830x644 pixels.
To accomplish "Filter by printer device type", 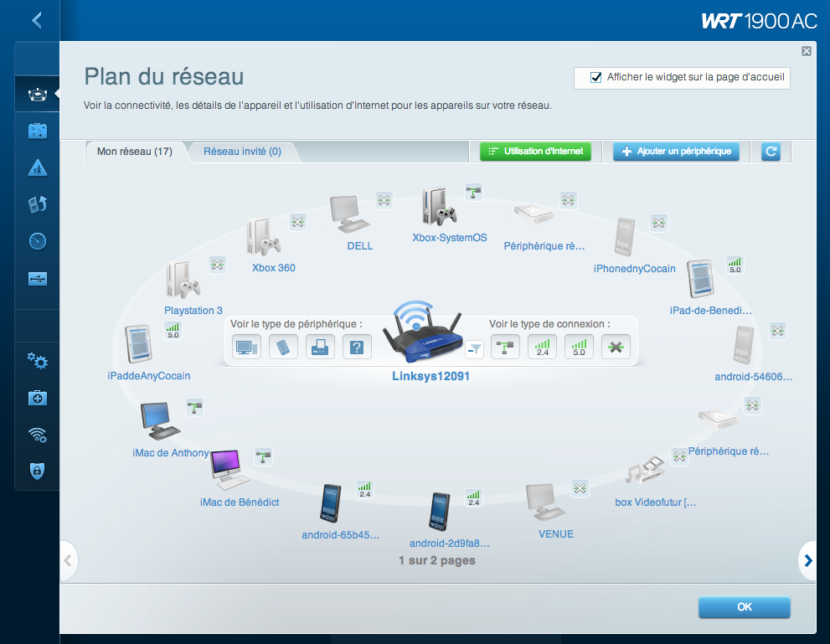I will tap(320, 348).
